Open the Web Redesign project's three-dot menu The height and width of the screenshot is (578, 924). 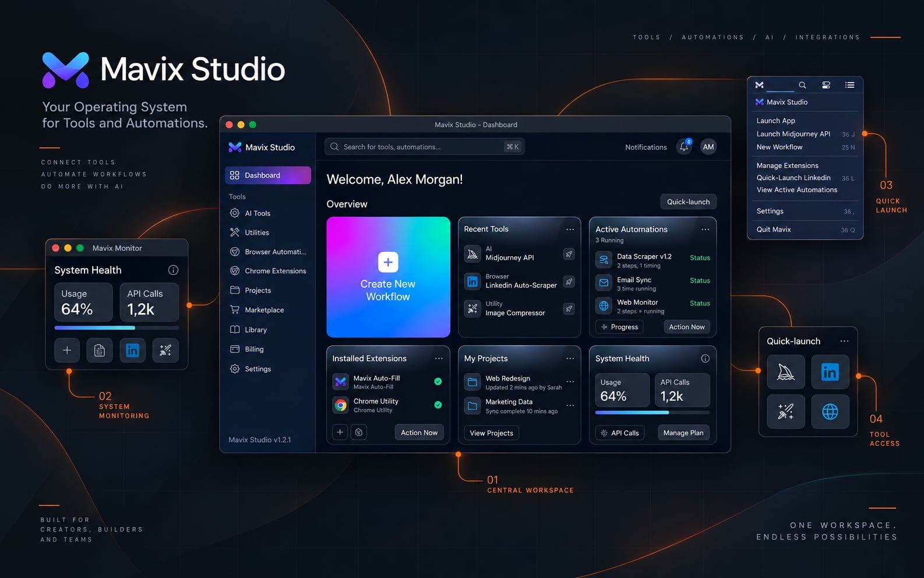click(570, 382)
